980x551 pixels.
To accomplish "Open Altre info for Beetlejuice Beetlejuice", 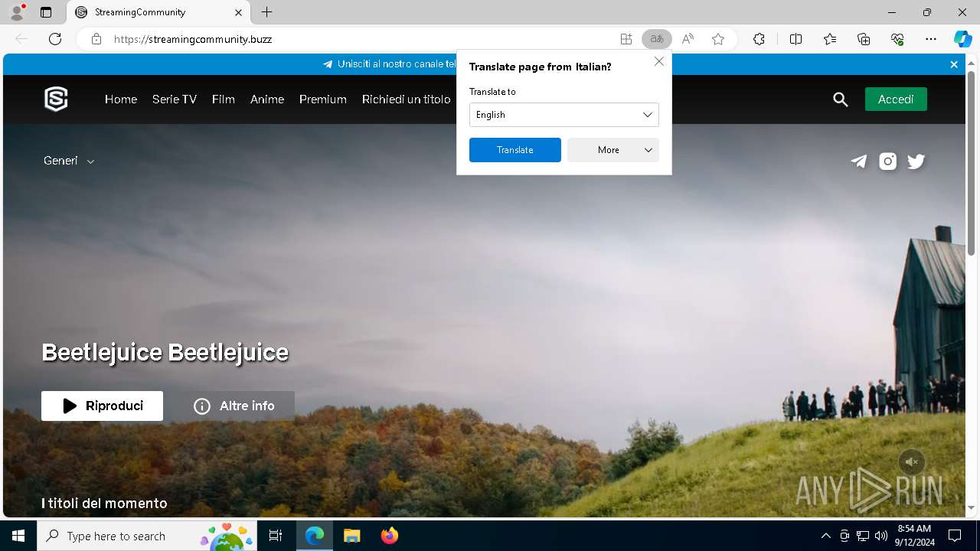I will [234, 406].
